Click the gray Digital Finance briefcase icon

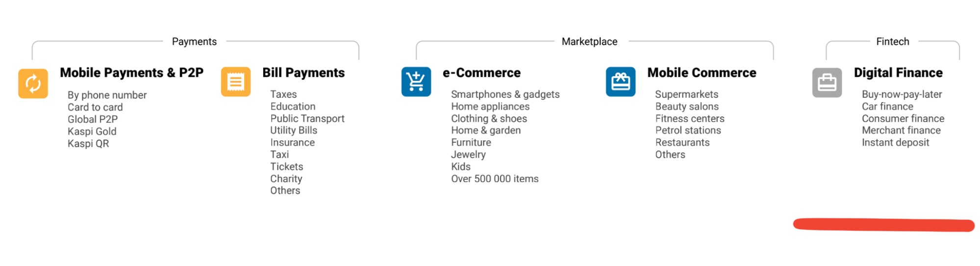click(x=827, y=82)
